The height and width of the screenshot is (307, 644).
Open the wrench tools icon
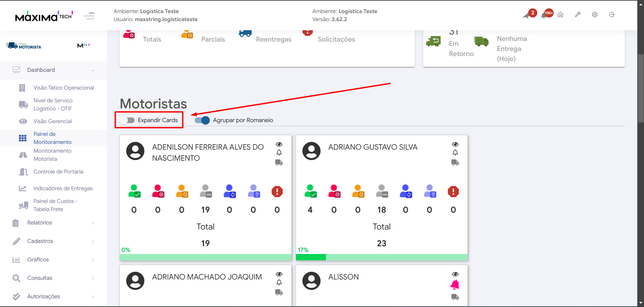tap(578, 14)
